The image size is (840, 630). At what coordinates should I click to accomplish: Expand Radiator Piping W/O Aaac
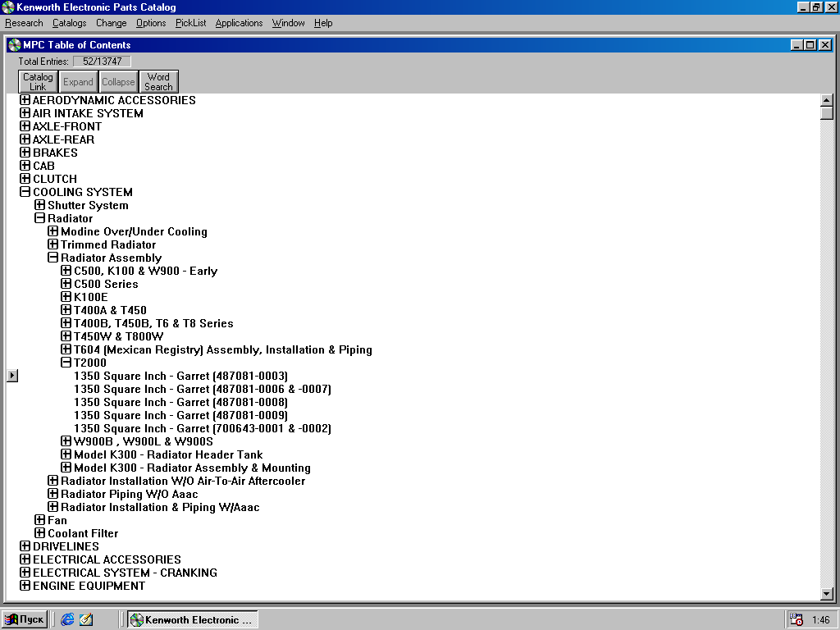52,493
